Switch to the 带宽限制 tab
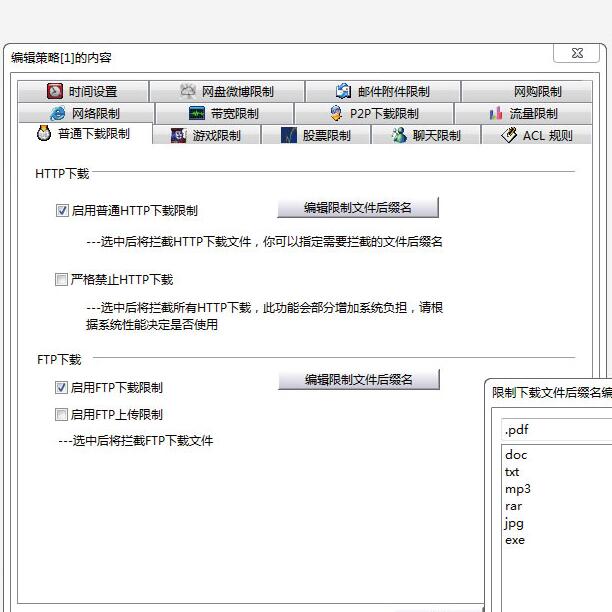This screenshot has width=612, height=612. coord(224,114)
